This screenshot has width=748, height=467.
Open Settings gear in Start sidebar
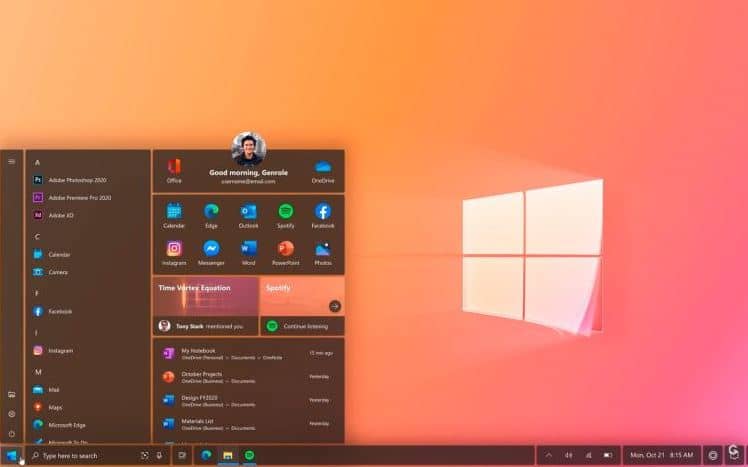(x=12, y=414)
